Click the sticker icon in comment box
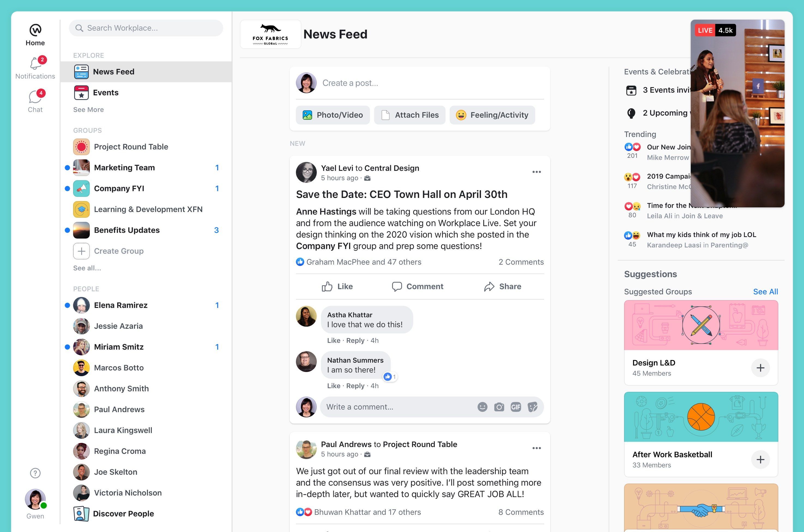The width and height of the screenshot is (804, 532). click(533, 407)
